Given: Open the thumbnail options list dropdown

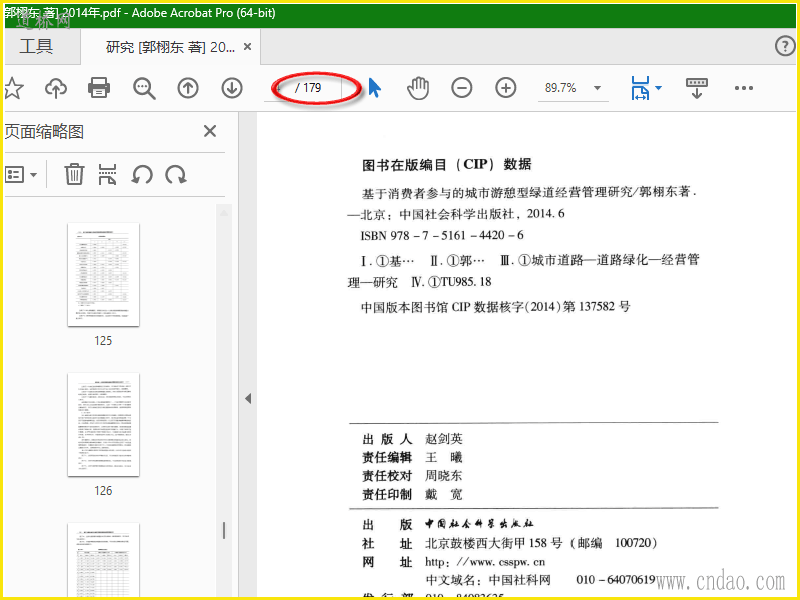Looking at the screenshot, I should (x=21, y=175).
